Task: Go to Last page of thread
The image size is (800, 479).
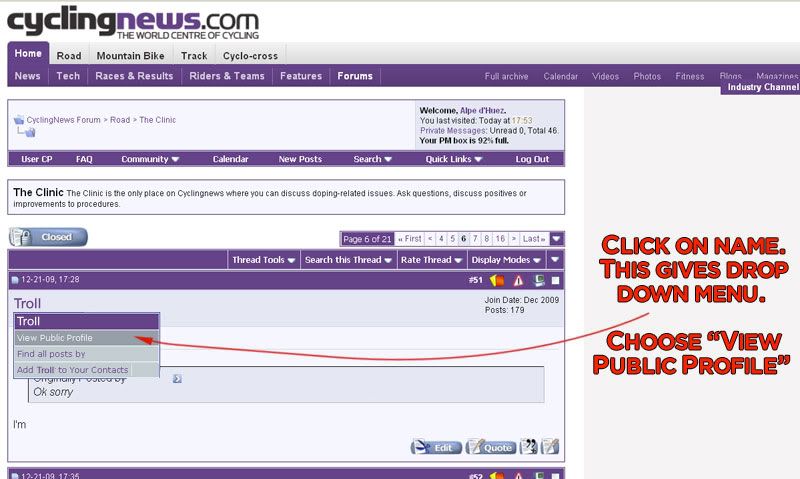Action: click(x=534, y=239)
